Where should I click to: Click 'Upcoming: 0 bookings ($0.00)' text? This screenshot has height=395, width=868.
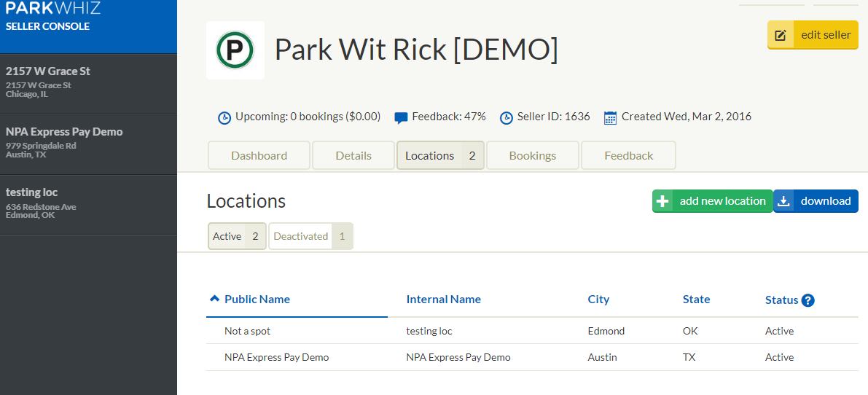308,117
